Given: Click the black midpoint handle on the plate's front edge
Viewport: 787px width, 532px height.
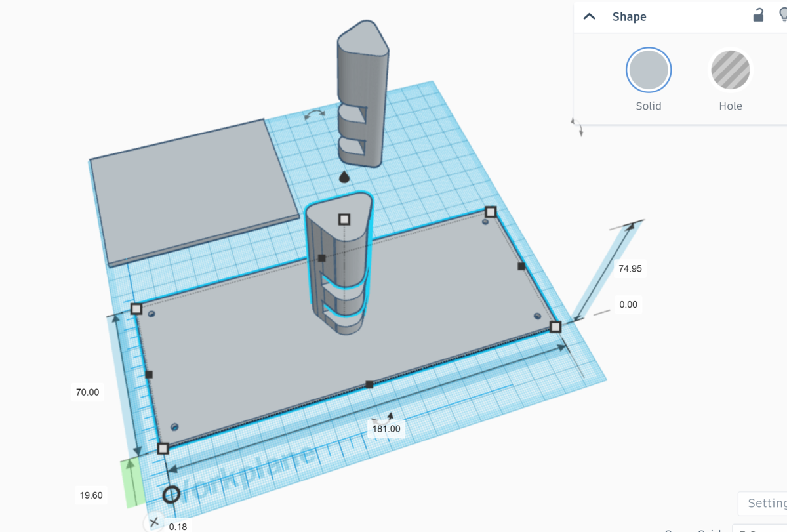Looking at the screenshot, I should 369,384.
